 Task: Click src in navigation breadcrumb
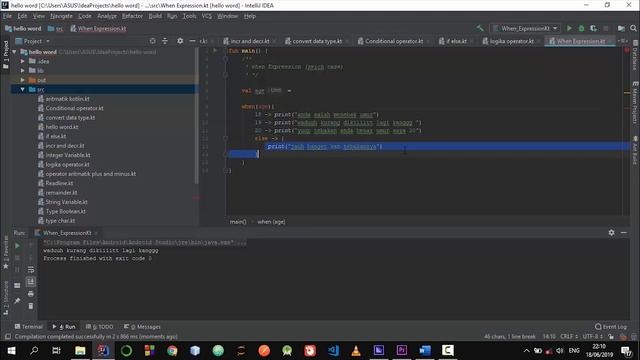(x=56, y=29)
